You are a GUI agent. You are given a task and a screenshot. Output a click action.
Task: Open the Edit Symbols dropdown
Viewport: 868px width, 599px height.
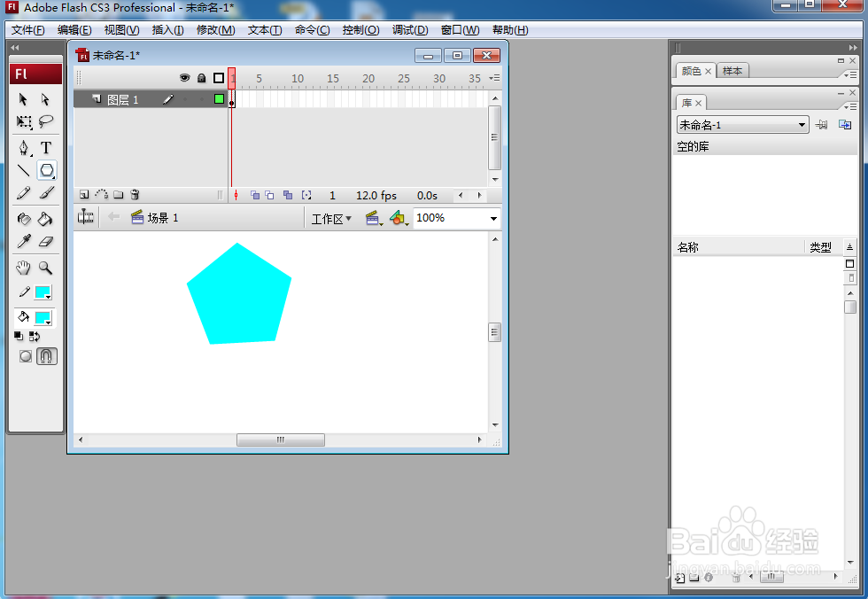point(399,218)
